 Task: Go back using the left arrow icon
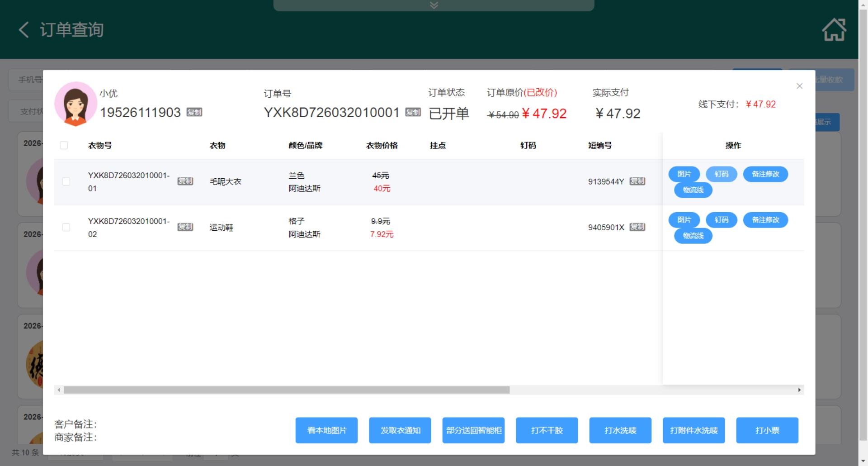tap(24, 30)
